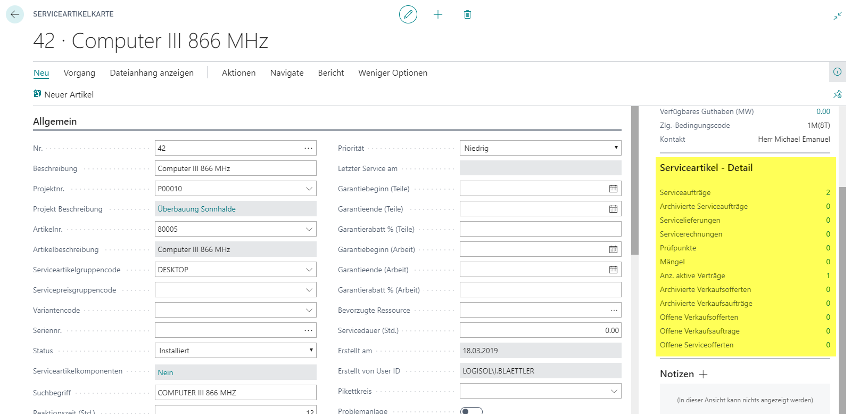The image size is (868, 414).
Task: Click the Servicedauer (Std.) field
Action: (x=541, y=330)
